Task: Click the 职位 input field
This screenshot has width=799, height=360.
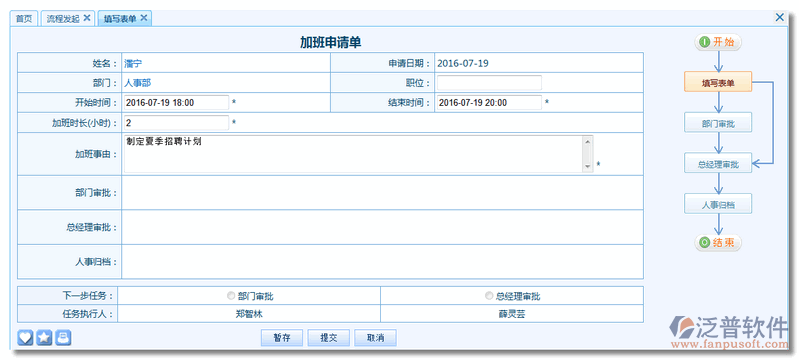Action: coord(489,83)
